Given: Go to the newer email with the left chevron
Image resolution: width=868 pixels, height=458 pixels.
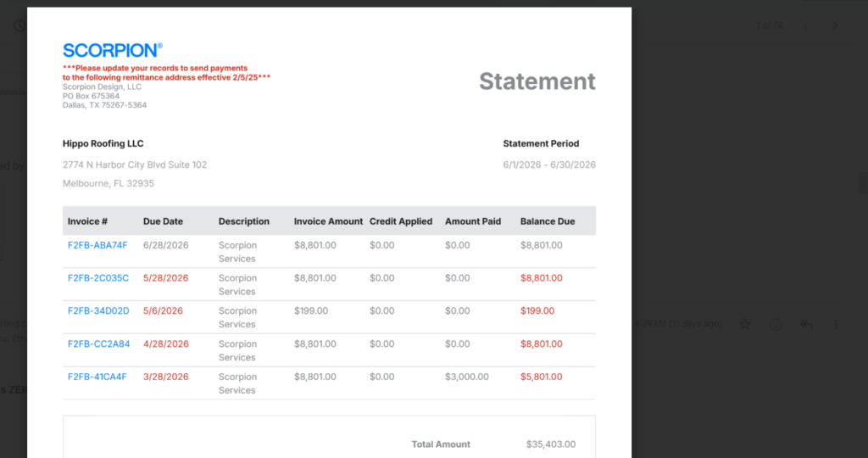Looking at the screenshot, I should coord(805,25).
